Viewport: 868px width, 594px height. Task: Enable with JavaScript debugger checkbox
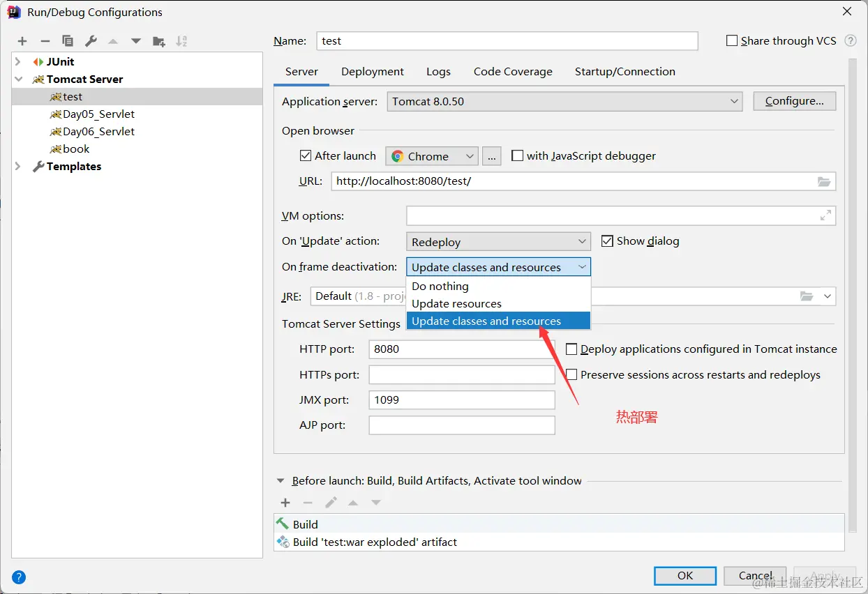[517, 156]
